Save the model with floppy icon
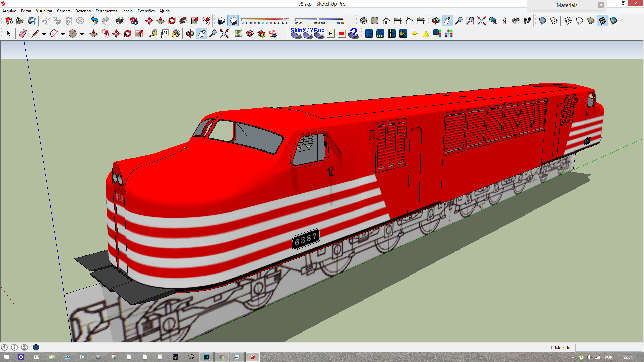The width and height of the screenshot is (644, 362). [x=32, y=21]
